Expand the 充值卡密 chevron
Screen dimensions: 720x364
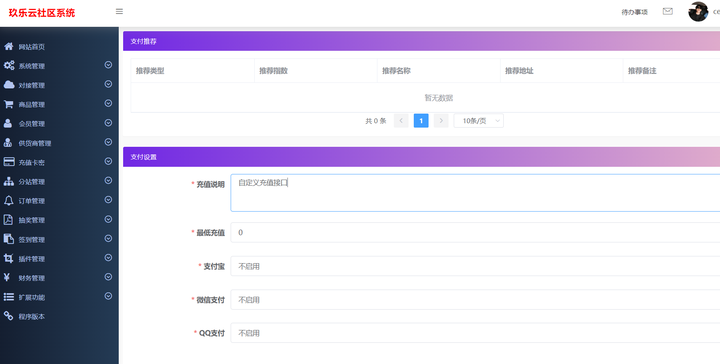[108, 161]
